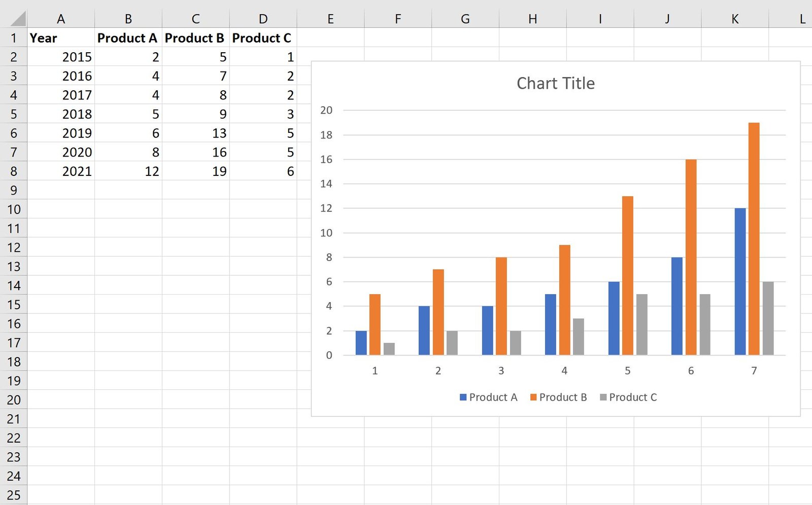
Task: Select the blue Product A legend marker
Action: click(463, 398)
